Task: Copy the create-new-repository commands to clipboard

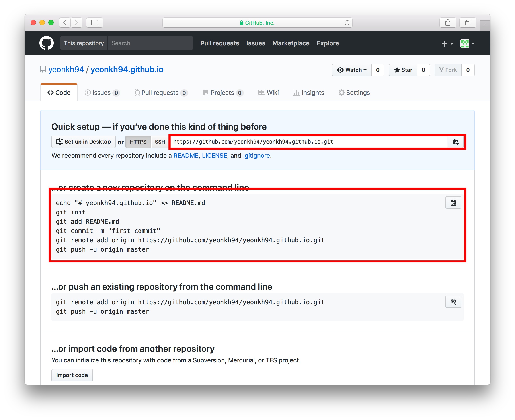Action: [453, 203]
